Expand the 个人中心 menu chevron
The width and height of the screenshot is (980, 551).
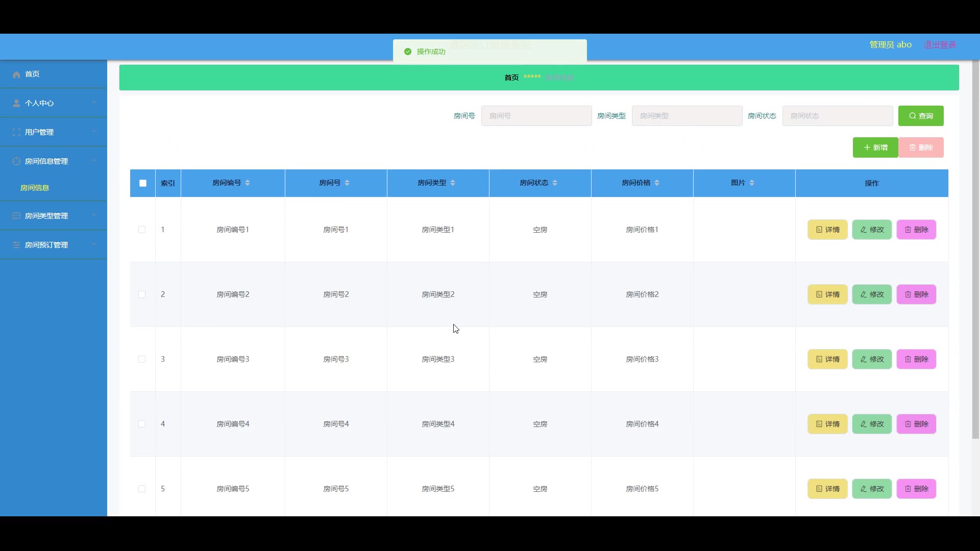[x=94, y=103]
